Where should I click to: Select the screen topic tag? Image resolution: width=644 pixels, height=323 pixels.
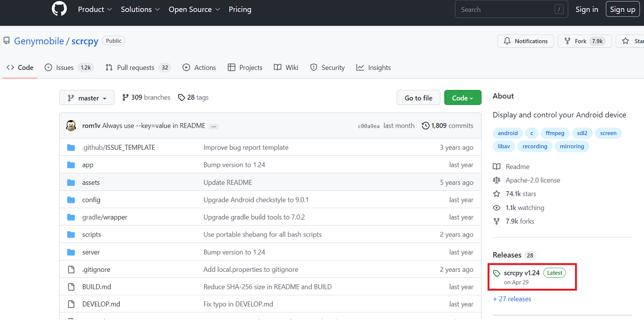point(608,133)
